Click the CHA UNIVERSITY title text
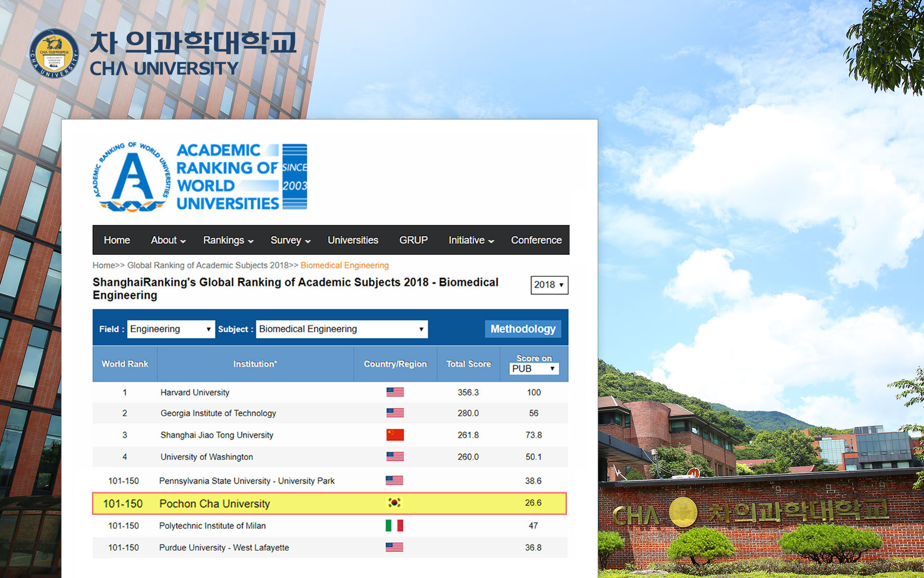This screenshot has width=924, height=578. point(164,68)
